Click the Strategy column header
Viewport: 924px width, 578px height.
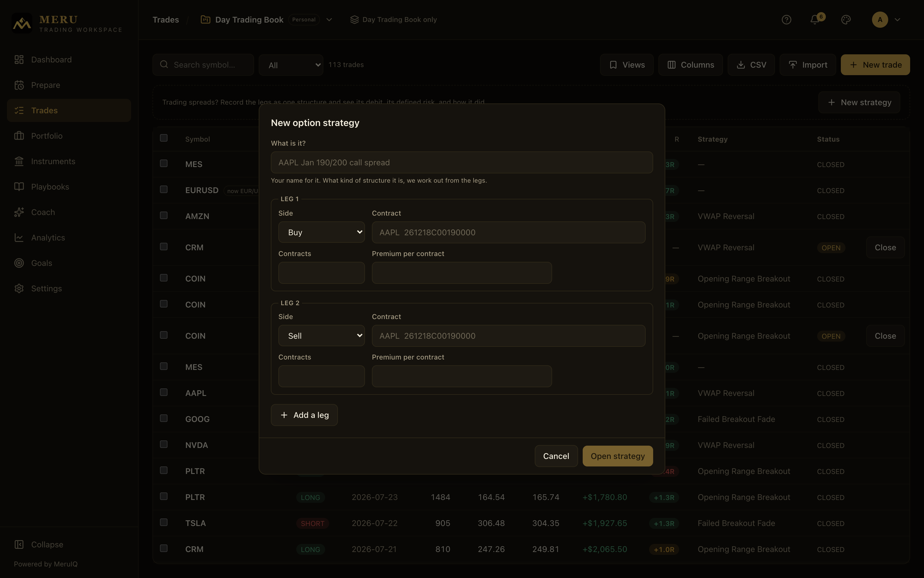tap(712, 139)
